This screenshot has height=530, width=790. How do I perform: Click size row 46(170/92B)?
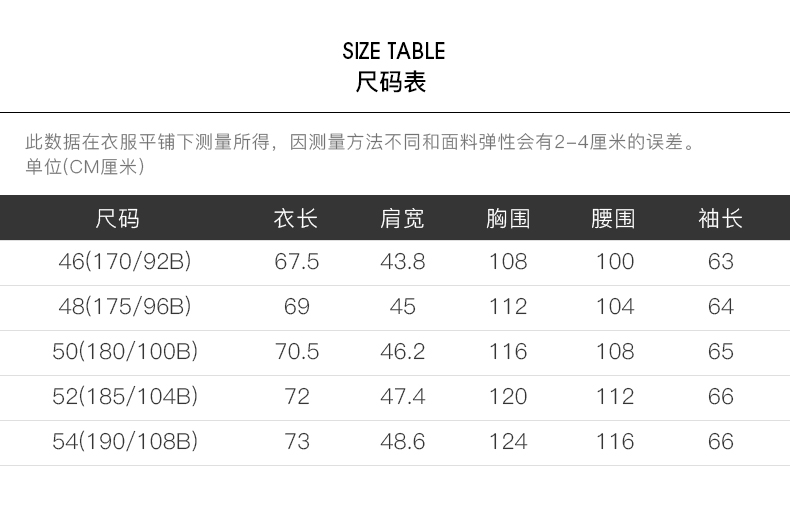(x=395, y=262)
